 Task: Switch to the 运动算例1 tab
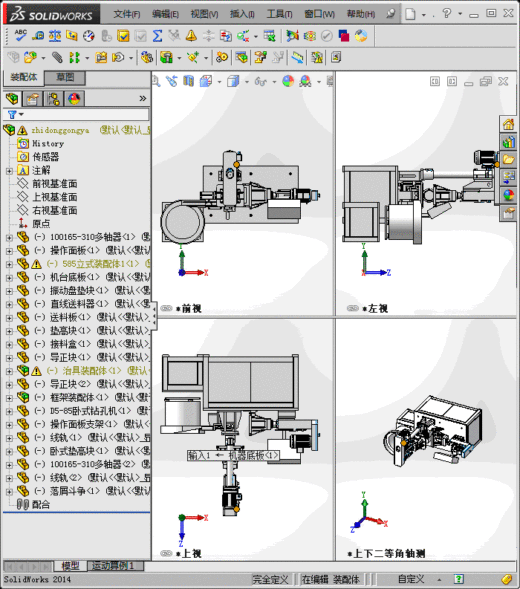coord(113,566)
